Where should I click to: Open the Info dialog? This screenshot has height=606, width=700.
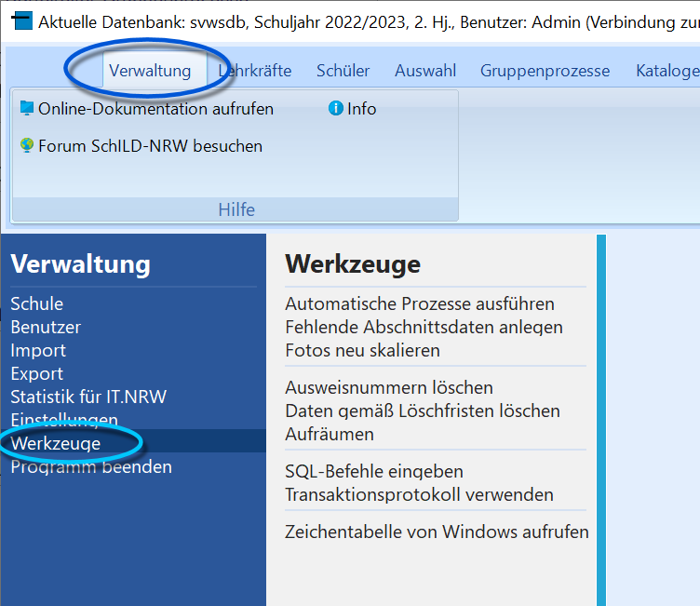(361, 109)
